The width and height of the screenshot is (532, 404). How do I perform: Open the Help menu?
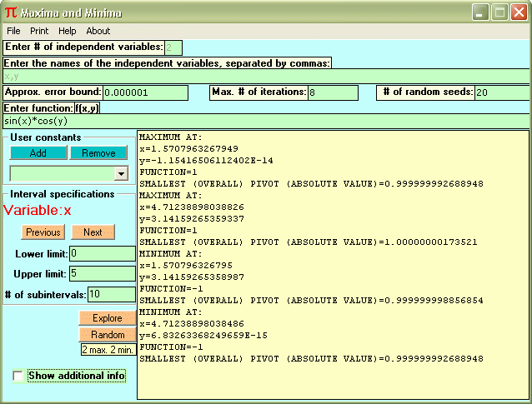click(68, 31)
